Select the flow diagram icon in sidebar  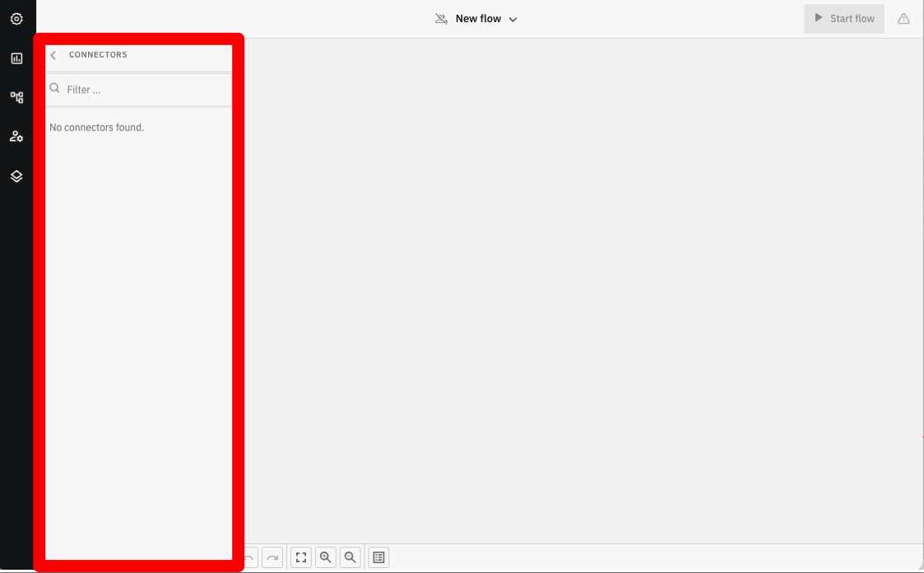pyautogui.click(x=16, y=97)
